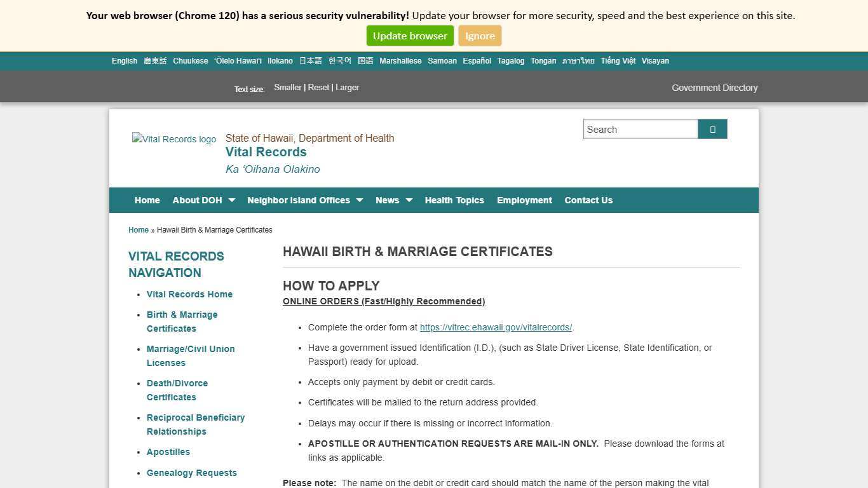Click the Contact Us navigation item
The image size is (868, 488).
point(588,200)
